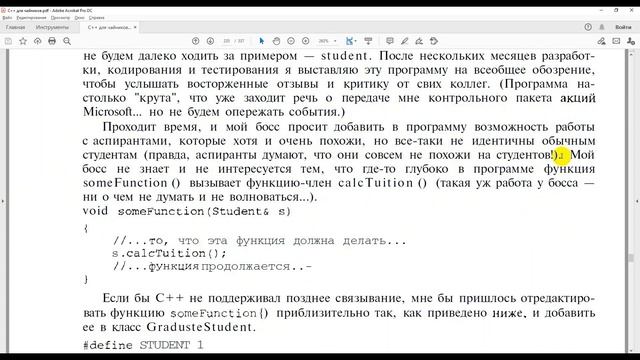The height and width of the screenshot is (360, 640).
Task: Send file by email envelope icon
Action: tap(616, 41)
